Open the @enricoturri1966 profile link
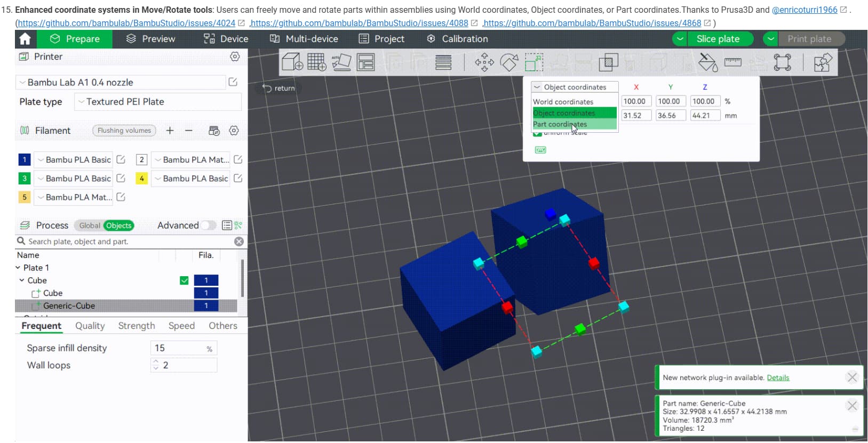Screen dimensions: 868x443 pos(805,10)
